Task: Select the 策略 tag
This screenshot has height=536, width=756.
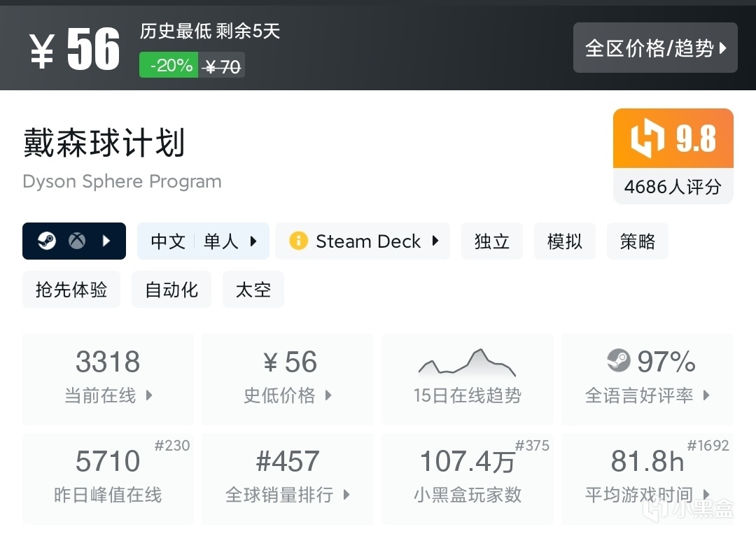Action: tap(637, 241)
